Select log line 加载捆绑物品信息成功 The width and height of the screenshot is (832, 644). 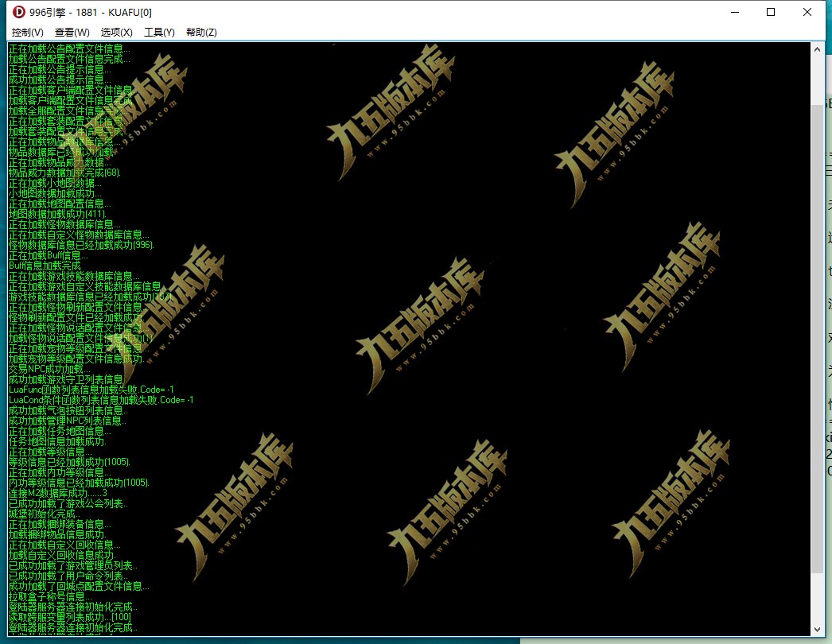tap(57, 535)
